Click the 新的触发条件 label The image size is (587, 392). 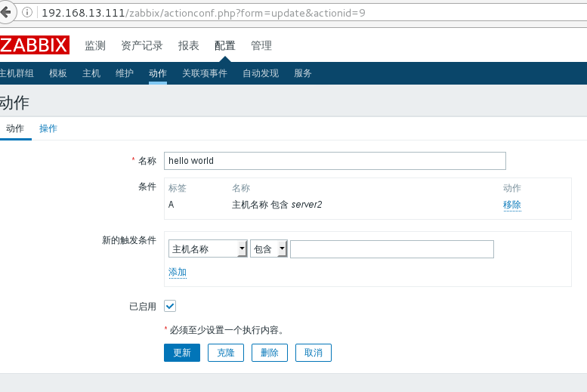pyautogui.click(x=128, y=240)
